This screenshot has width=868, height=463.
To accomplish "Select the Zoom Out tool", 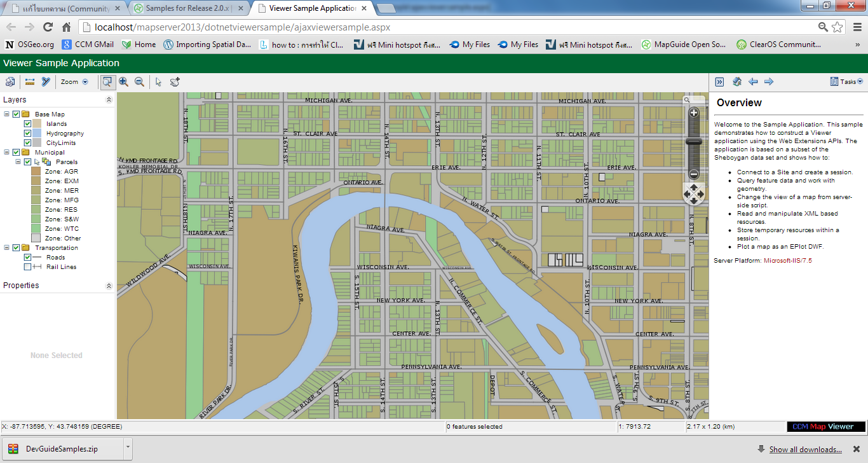I will (x=139, y=81).
